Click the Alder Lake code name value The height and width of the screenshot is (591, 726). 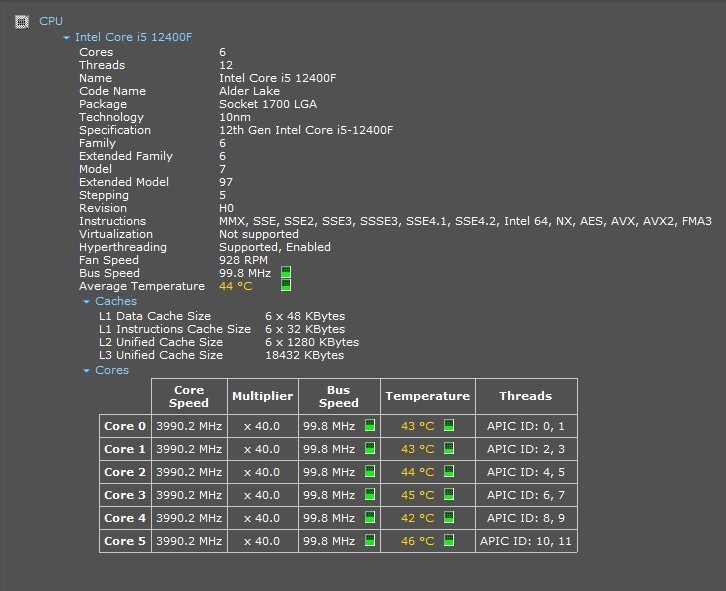coord(250,91)
